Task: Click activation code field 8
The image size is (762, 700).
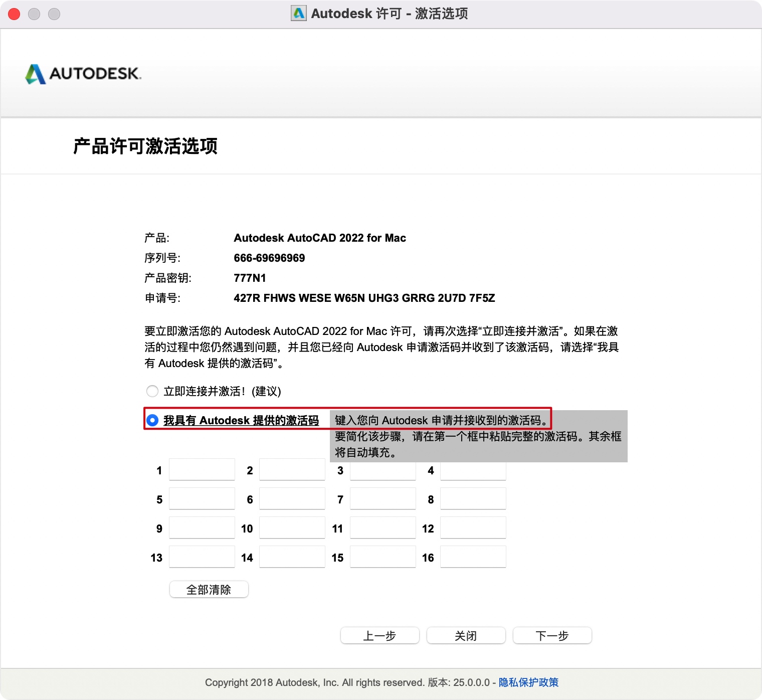Action: [473, 499]
